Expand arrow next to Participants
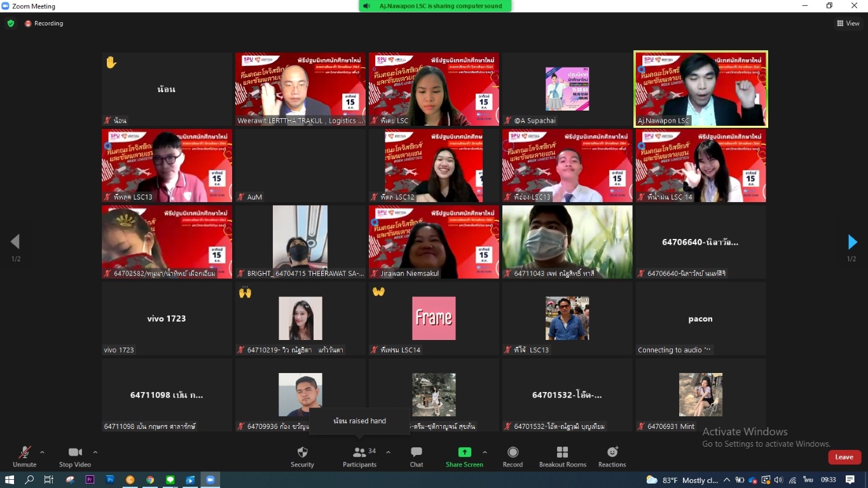868x488 pixels. click(x=388, y=452)
